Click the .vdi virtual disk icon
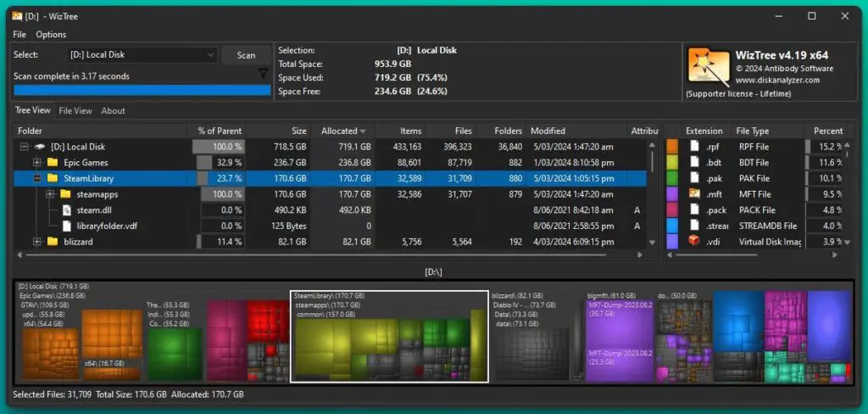Screen dimensions: 868x414 (694, 242)
